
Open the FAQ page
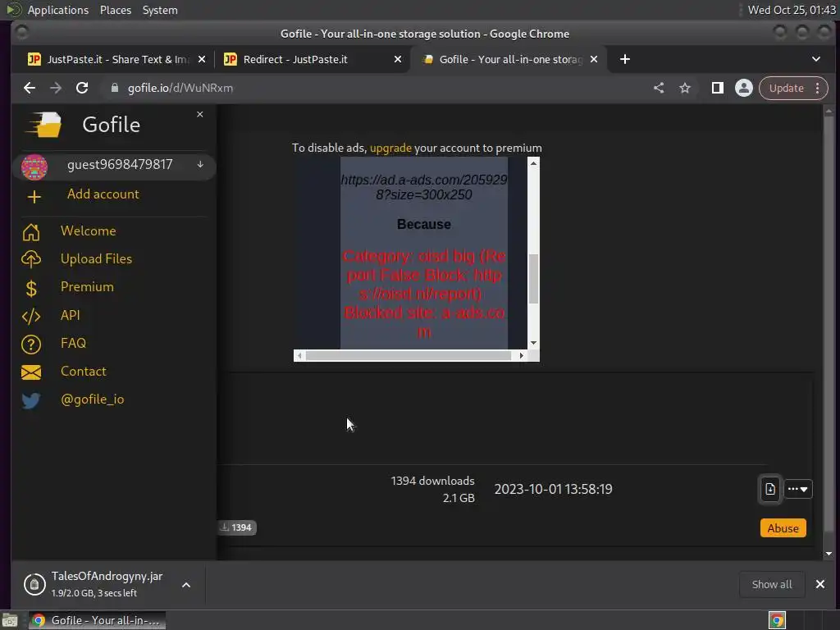pyautogui.click(x=73, y=343)
